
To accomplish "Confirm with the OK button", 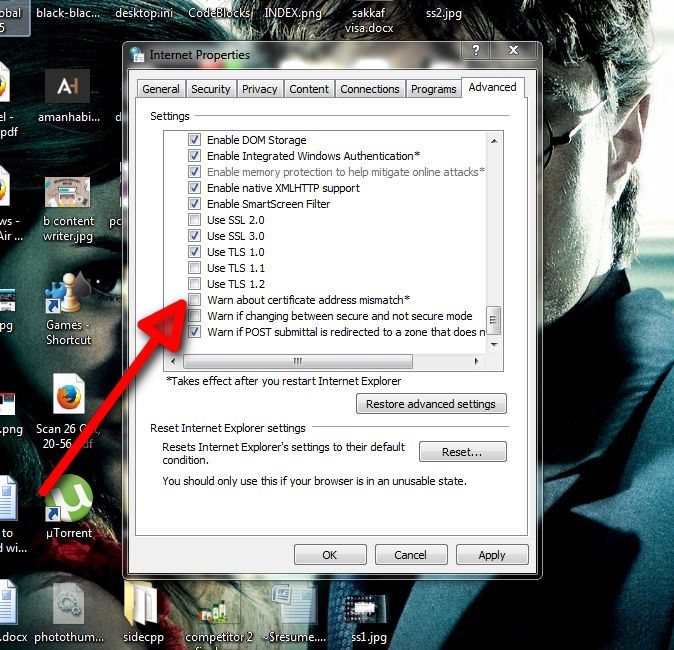I will (x=330, y=555).
